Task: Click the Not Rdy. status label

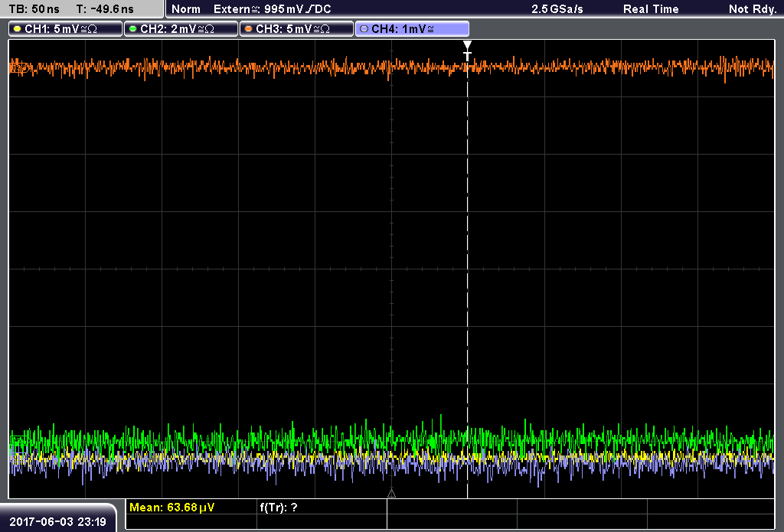Action: tap(753, 9)
